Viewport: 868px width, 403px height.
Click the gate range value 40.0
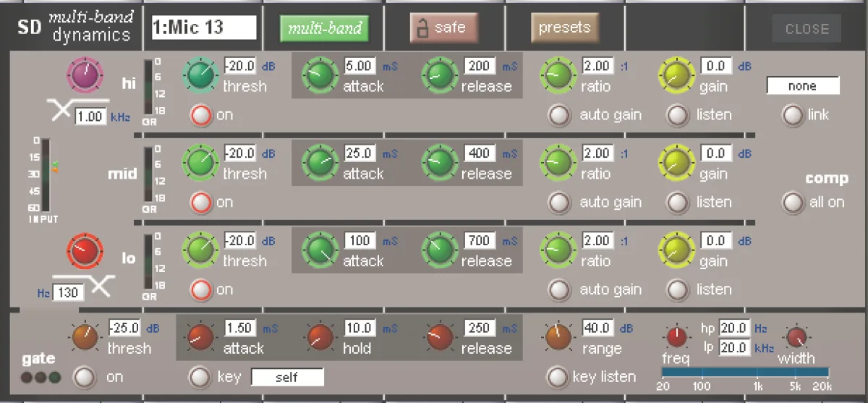click(598, 328)
